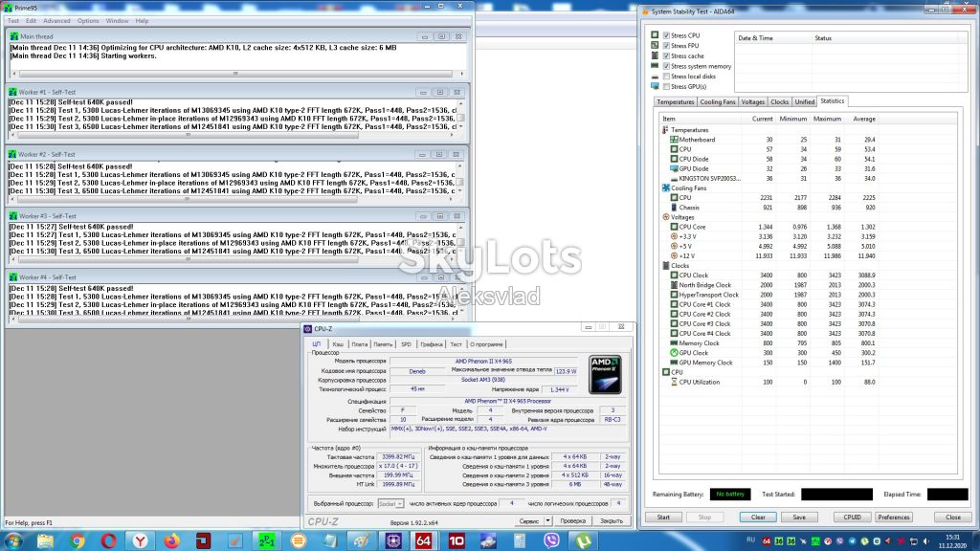
Task: Toggle the Stress CPU checkbox
Action: [x=666, y=35]
